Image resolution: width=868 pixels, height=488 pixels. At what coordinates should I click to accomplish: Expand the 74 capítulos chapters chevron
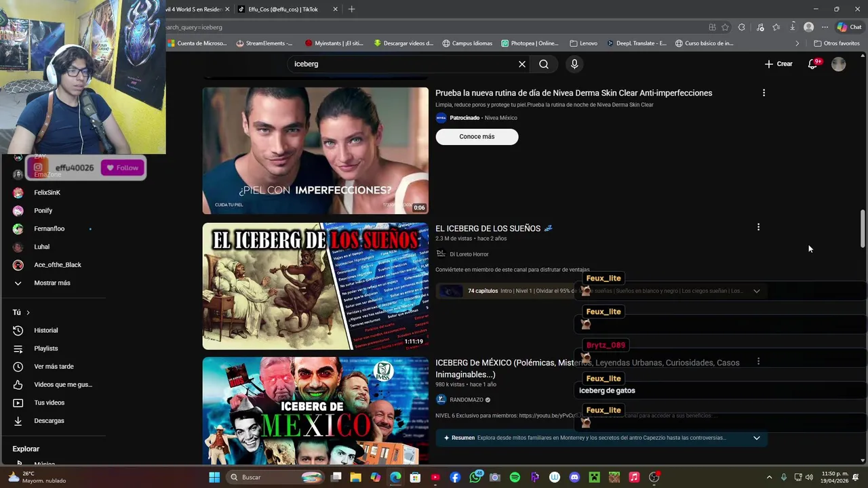click(756, 291)
